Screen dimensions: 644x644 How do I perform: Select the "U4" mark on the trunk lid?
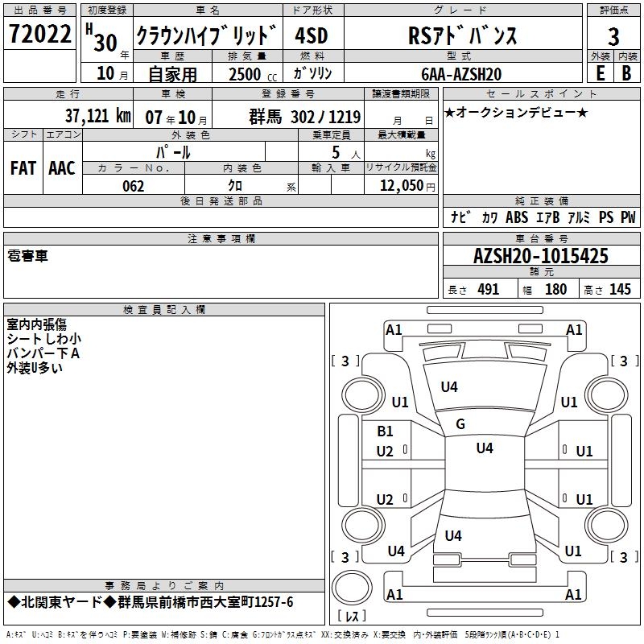click(x=453, y=535)
